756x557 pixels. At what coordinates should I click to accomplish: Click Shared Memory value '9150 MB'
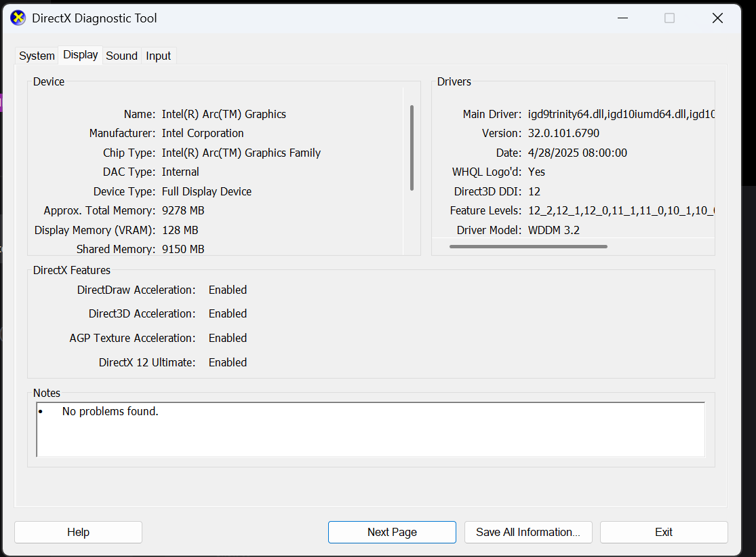click(x=183, y=249)
